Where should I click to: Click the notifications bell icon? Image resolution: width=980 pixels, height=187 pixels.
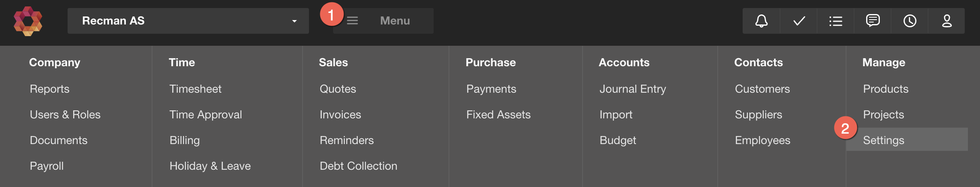[761, 21]
